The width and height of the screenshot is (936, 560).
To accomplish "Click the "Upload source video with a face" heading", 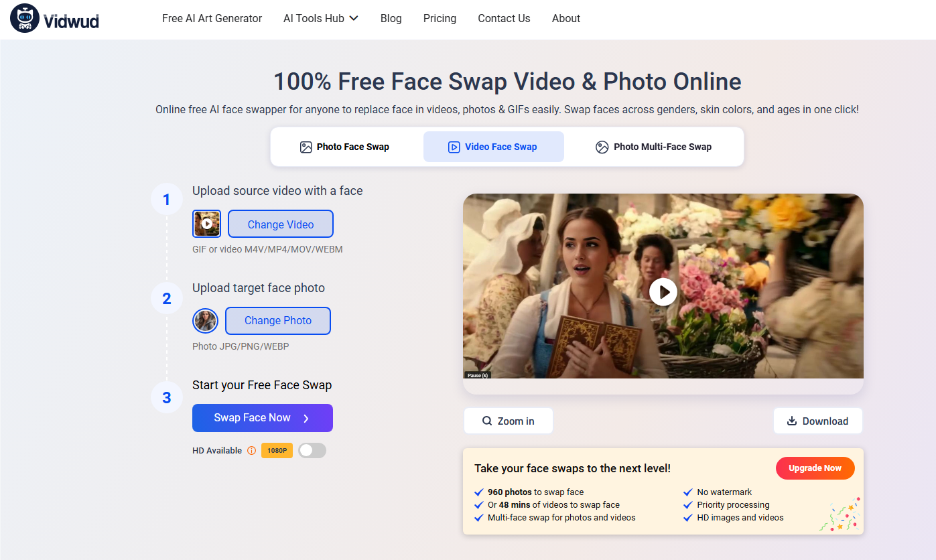I will tap(277, 191).
